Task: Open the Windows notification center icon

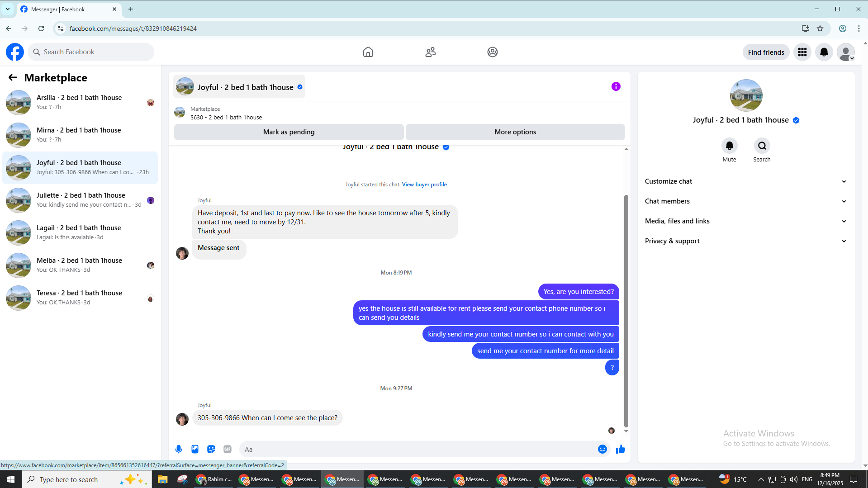Action: tap(854, 479)
